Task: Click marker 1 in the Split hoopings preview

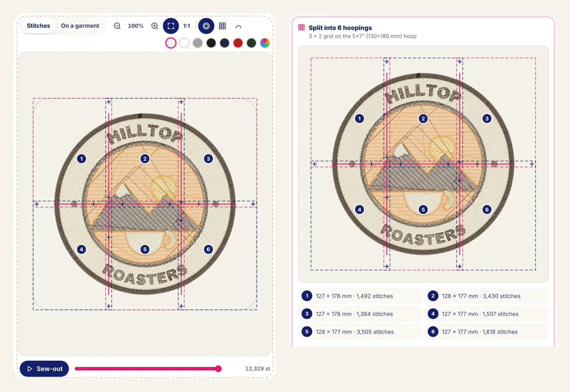Action: pos(360,118)
